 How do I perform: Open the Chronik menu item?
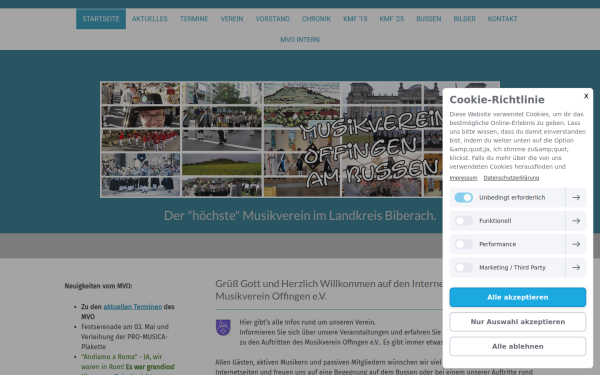(x=316, y=19)
